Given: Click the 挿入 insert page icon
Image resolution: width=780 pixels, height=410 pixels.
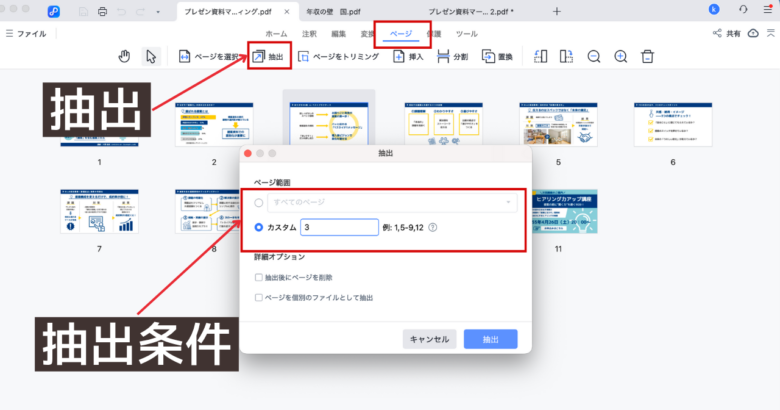Looking at the screenshot, I should coord(408,57).
